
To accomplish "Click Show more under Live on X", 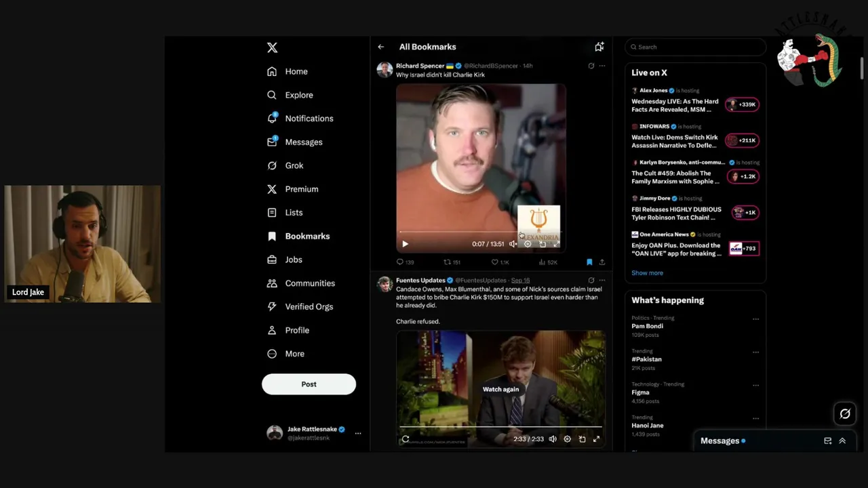I will click(647, 273).
